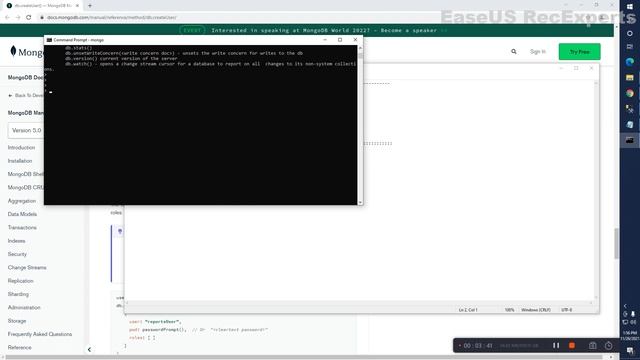
Task: Go forward in browser history
Action: [18, 17]
